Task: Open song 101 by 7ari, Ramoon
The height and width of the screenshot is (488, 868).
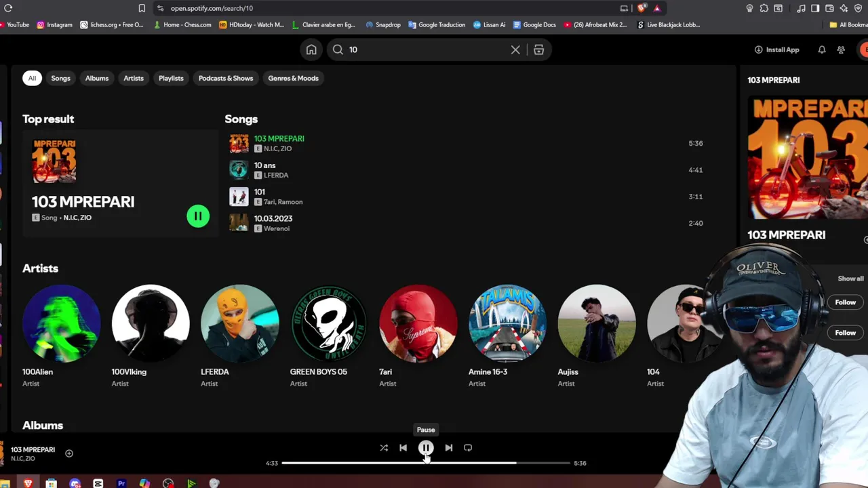Action: pyautogui.click(x=259, y=192)
